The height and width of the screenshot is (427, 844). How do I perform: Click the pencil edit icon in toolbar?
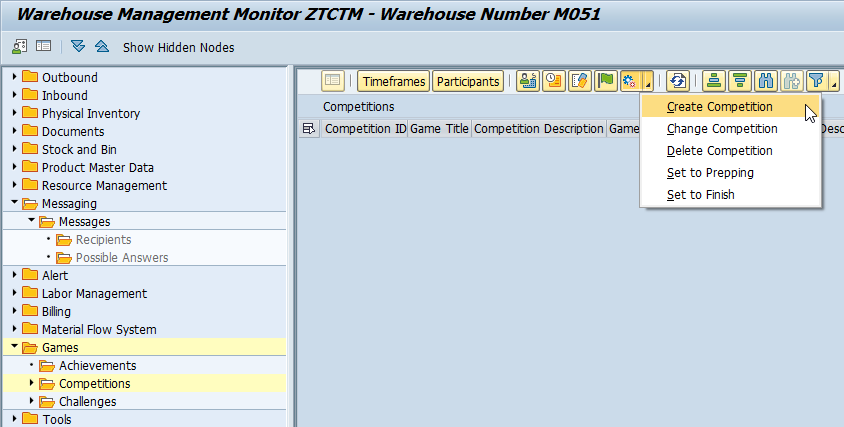coord(580,82)
